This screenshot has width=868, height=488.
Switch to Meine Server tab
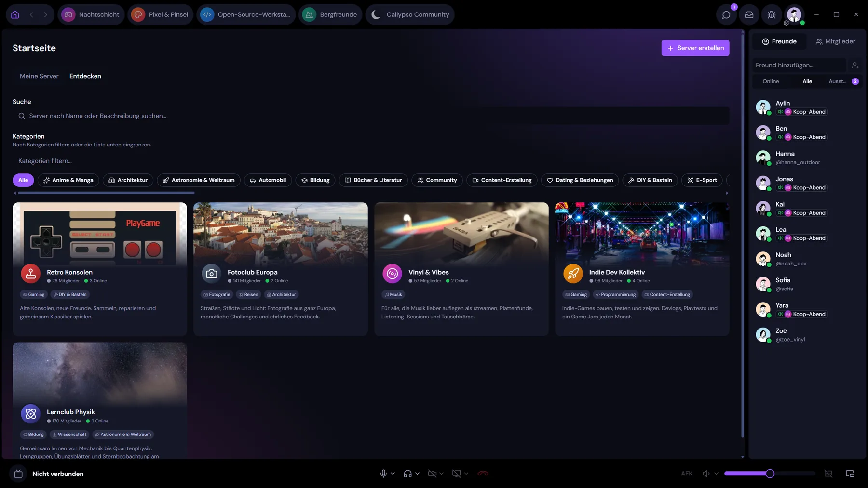(x=39, y=76)
